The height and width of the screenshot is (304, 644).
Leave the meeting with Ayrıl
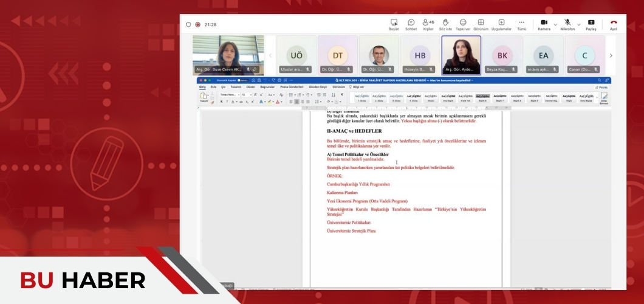point(614,24)
